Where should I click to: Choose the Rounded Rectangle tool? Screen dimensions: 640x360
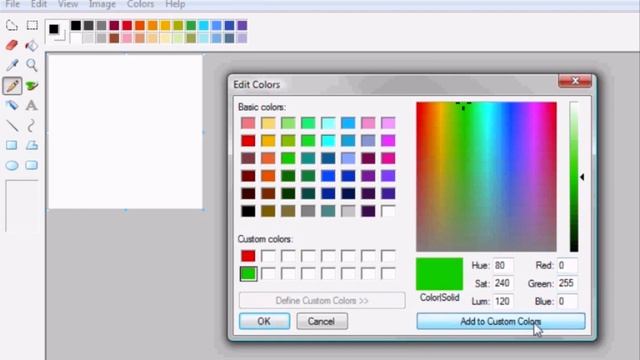(x=31, y=165)
